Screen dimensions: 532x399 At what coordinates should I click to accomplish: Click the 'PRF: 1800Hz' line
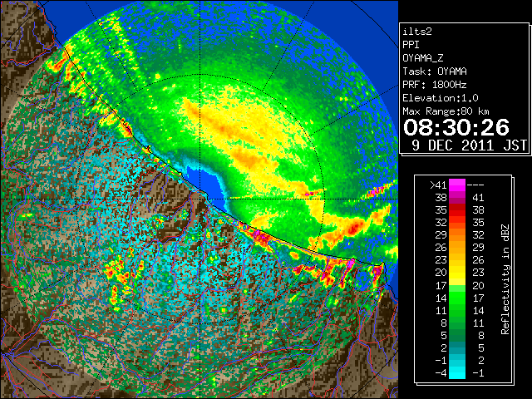click(x=435, y=85)
